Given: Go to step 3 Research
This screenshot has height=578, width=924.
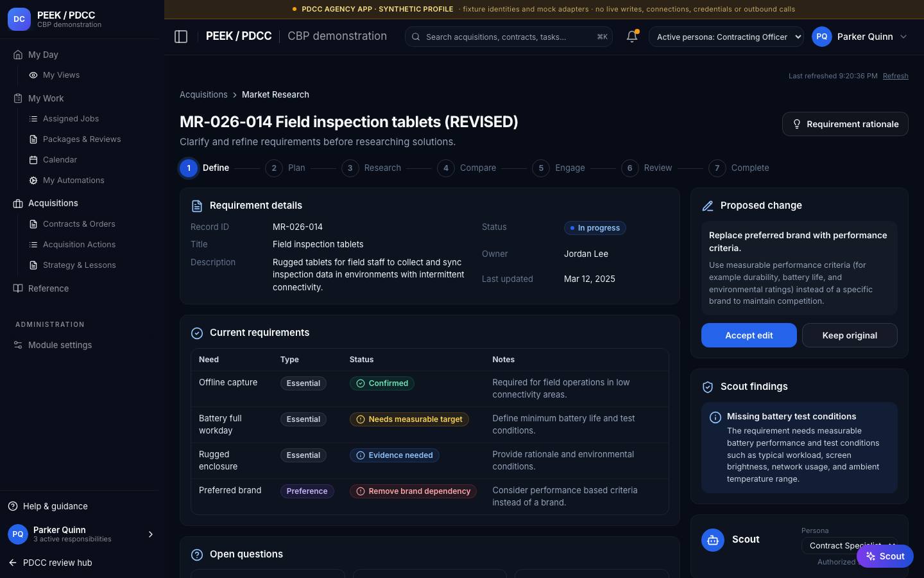Looking at the screenshot, I should point(372,168).
